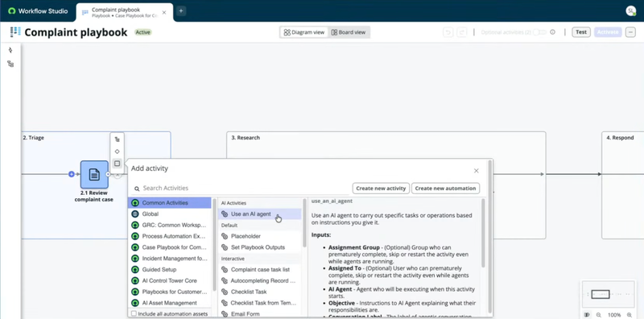Choose the Autocompleting Record activity
644x319 pixels.
pyautogui.click(x=259, y=281)
